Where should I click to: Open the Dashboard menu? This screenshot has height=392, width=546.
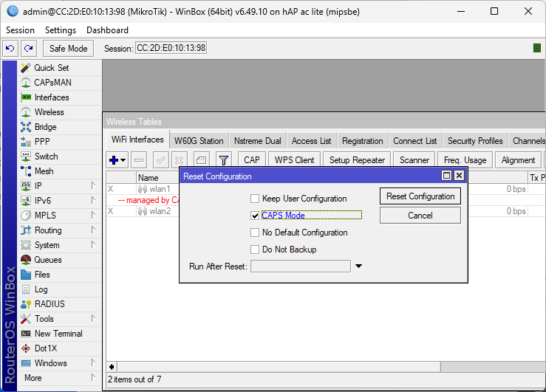point(107,30)
